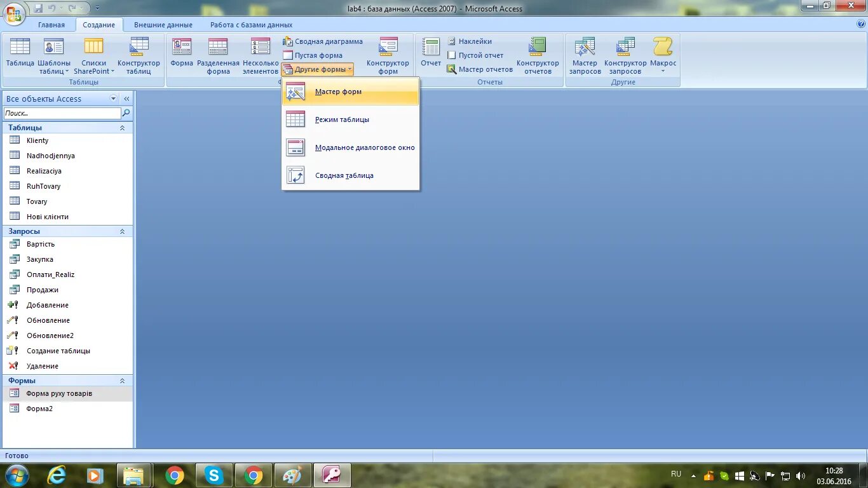Open the Windows Start menu
The height and width of the screenshot is (488, 868).
tap(15, 475)
